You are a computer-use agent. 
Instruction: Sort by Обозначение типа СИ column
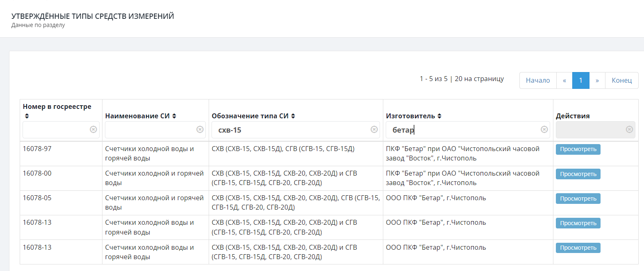pos(293,116)
